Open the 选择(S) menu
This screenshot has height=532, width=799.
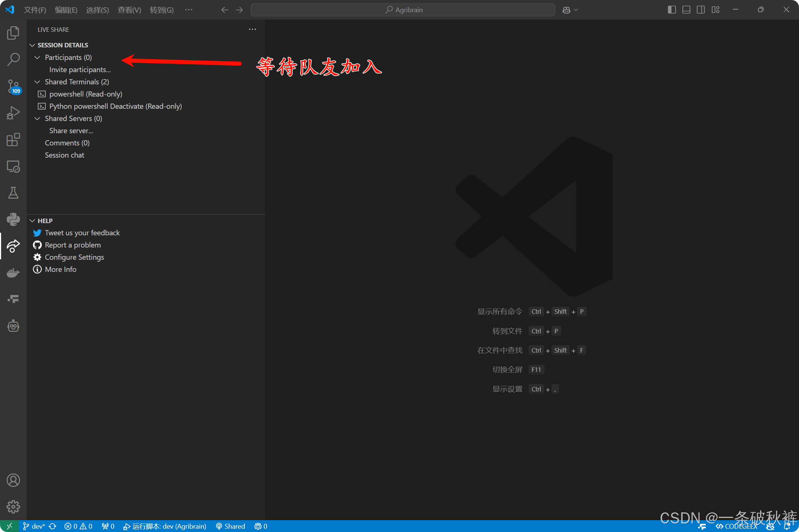point(97,10)
